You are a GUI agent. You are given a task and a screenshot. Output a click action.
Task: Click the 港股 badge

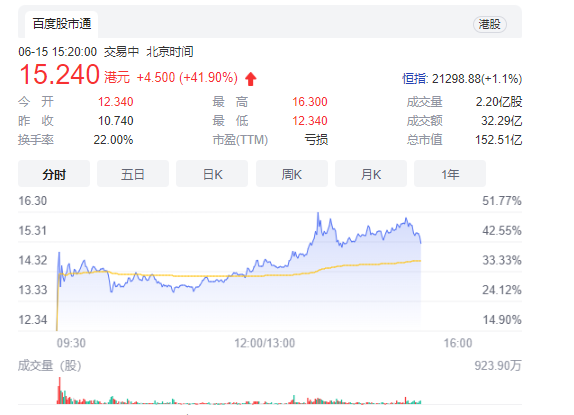[x=490, y=25]
